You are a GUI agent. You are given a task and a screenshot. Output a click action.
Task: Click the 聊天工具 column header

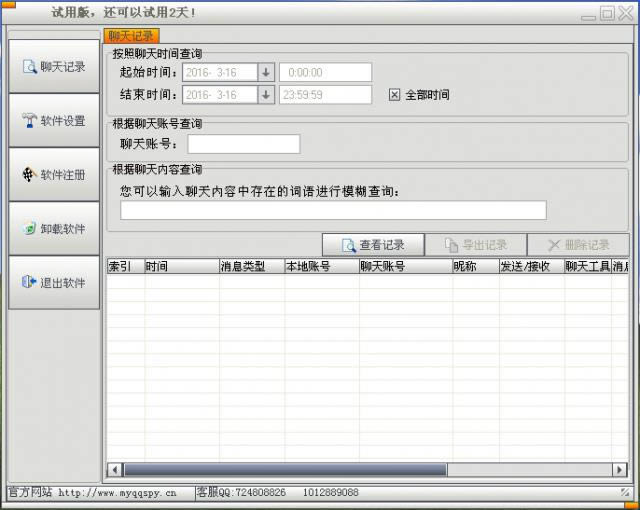(x=588, y=266)
